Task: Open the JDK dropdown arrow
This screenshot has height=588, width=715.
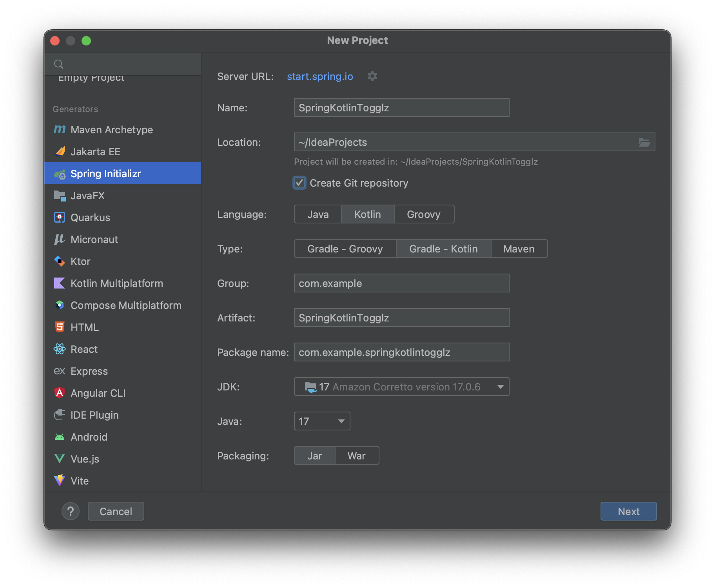Action: tap(500, 387)
